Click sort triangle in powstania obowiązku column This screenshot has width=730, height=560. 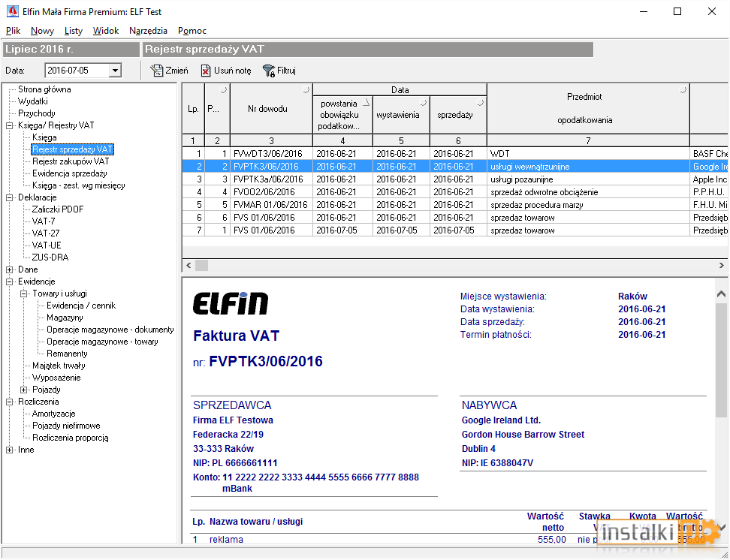(x=367, y=102)
